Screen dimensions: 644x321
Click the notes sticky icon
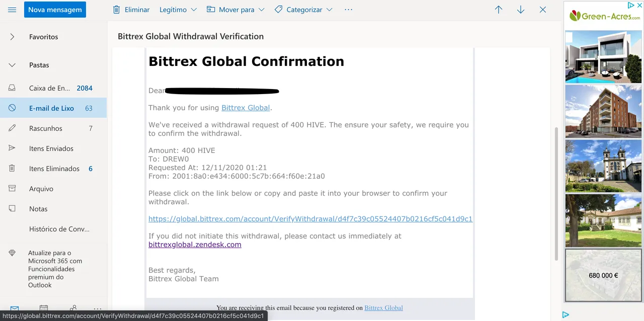(x=12, y=209)
